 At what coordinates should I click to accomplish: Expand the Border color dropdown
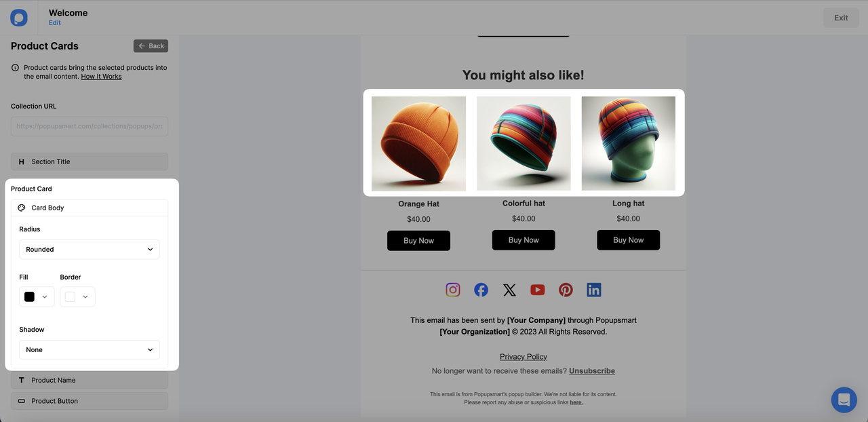pos(77,296)
